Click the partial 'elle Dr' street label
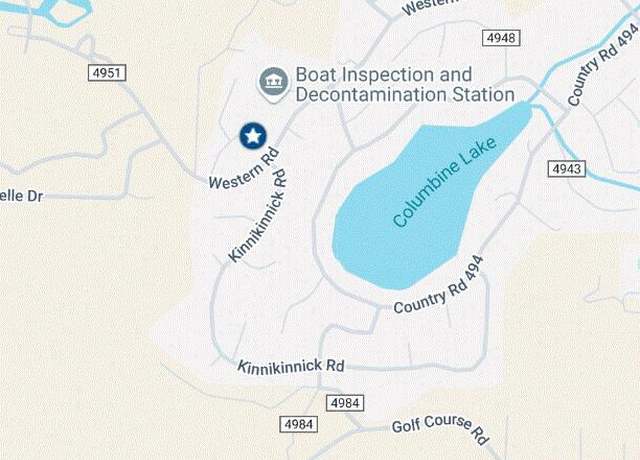Viewport: 640px width, 460px height. (21, 196)
